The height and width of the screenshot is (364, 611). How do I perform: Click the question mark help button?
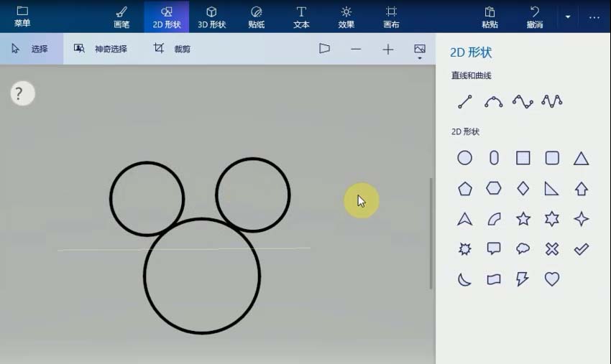tap(22, 93)
